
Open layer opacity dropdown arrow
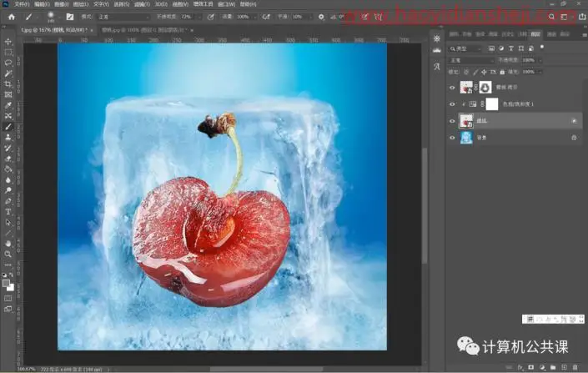point(540,60)
